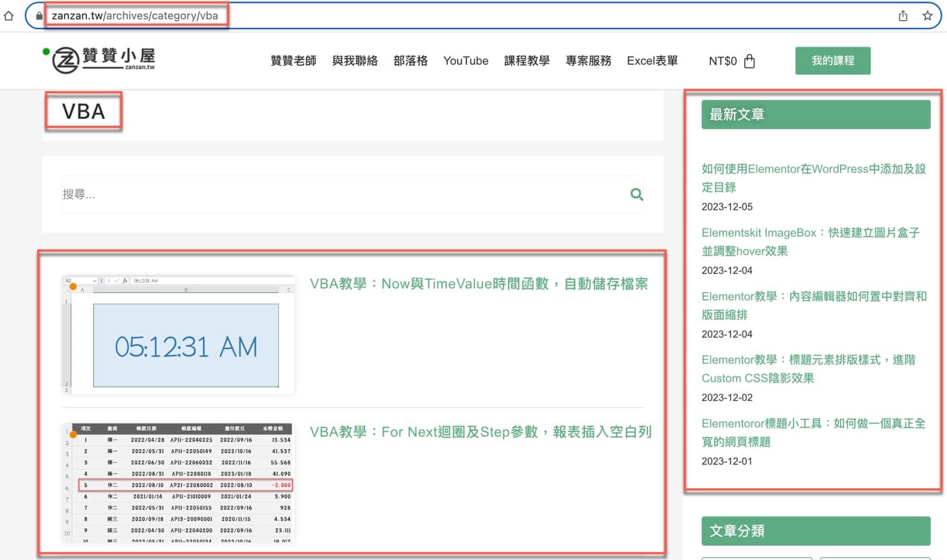This screenshot has height=560, width=947.
Task: Open the payment table article thumbnail
Action: (179, 482)
